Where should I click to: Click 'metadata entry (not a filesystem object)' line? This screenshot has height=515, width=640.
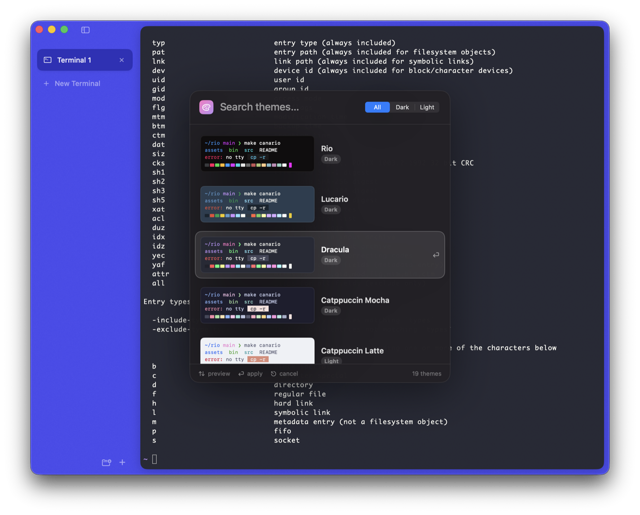360,422
